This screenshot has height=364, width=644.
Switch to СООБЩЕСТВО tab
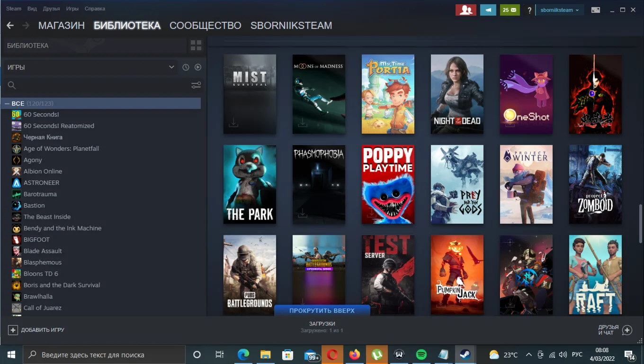coord(206,26)
